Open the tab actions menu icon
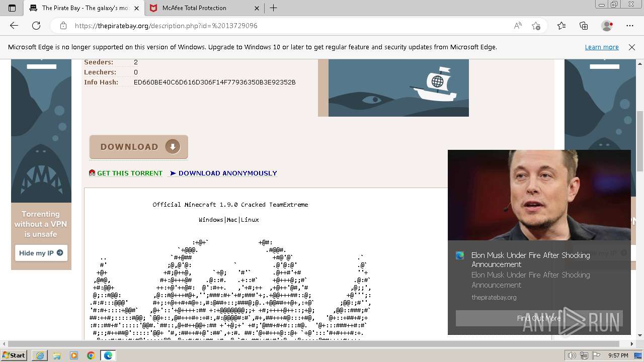 coord(12,8)
